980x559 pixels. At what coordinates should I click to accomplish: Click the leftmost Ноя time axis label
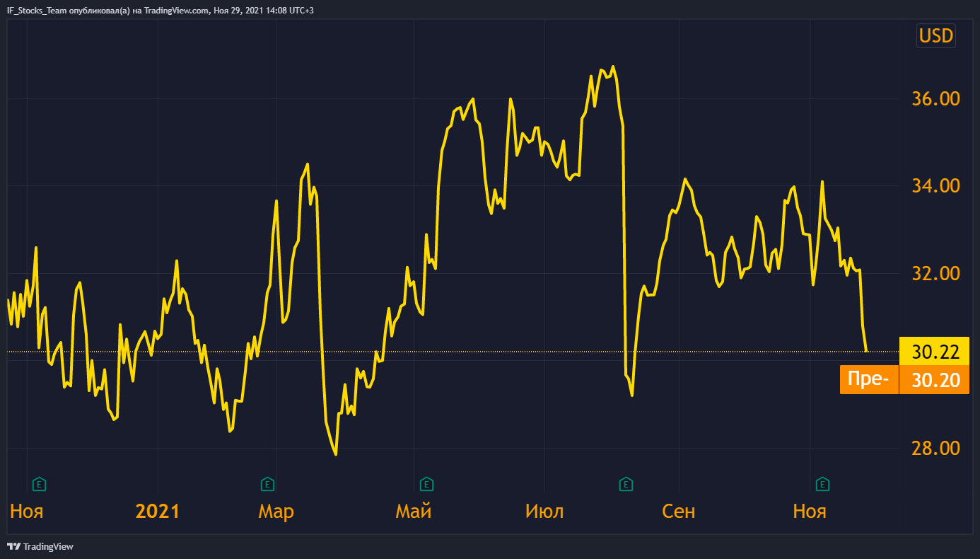pos(27,512)
